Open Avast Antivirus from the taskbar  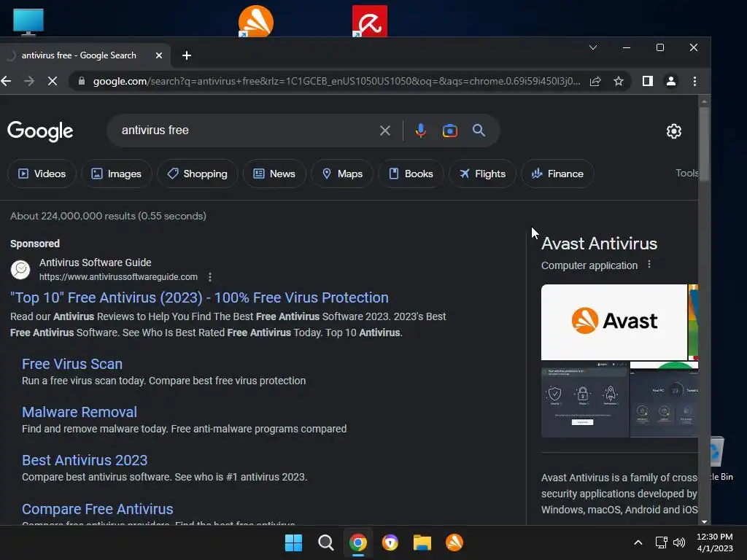point(454,542)
